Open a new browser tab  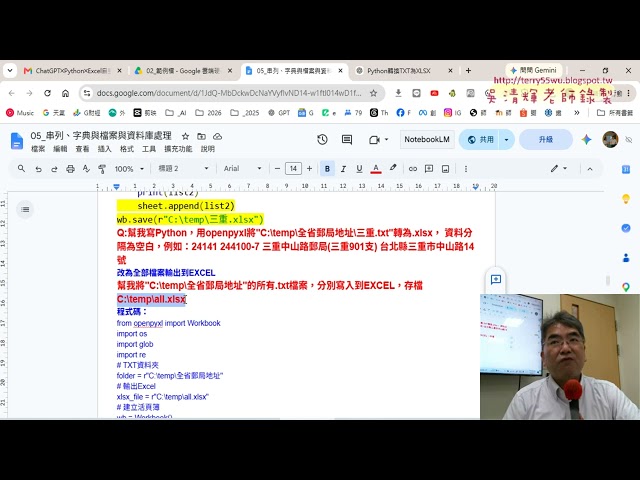(468, 71)
